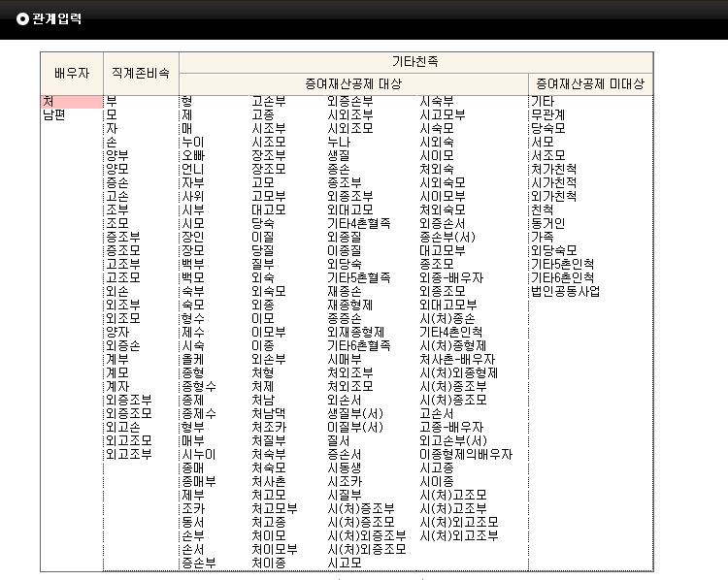
Task: Choose 동거인 in the 미대상 column
Action: point(547,223)
